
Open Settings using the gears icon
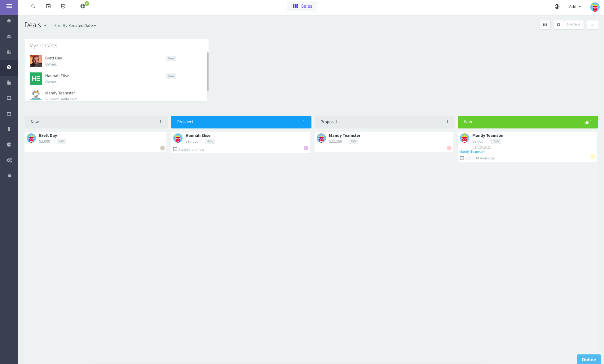click(9, 160)
